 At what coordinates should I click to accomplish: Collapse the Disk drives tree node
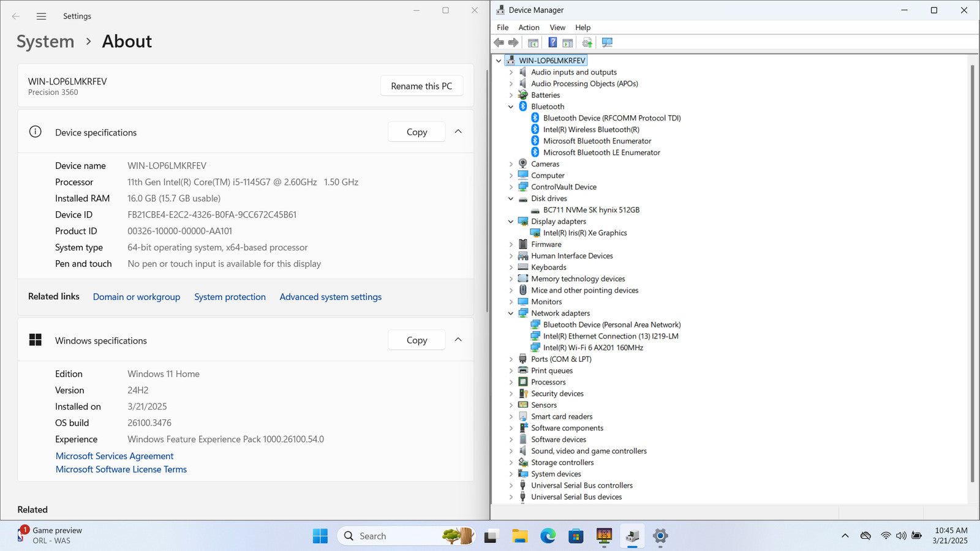(x=511, y=198)
